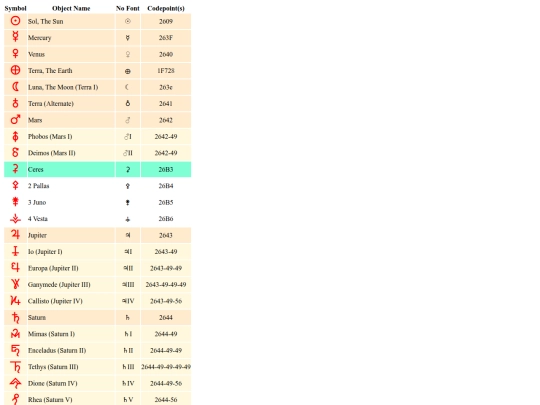
Task: Click codepoint value 1F728
Action: point(166,71)
